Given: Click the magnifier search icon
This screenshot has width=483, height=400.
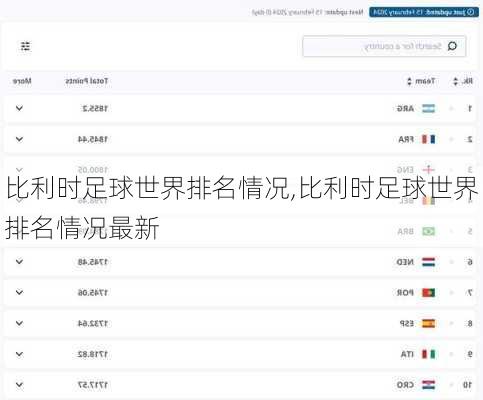Looking at the screenshot, I should pyautogui.click(x=452, y=46).
